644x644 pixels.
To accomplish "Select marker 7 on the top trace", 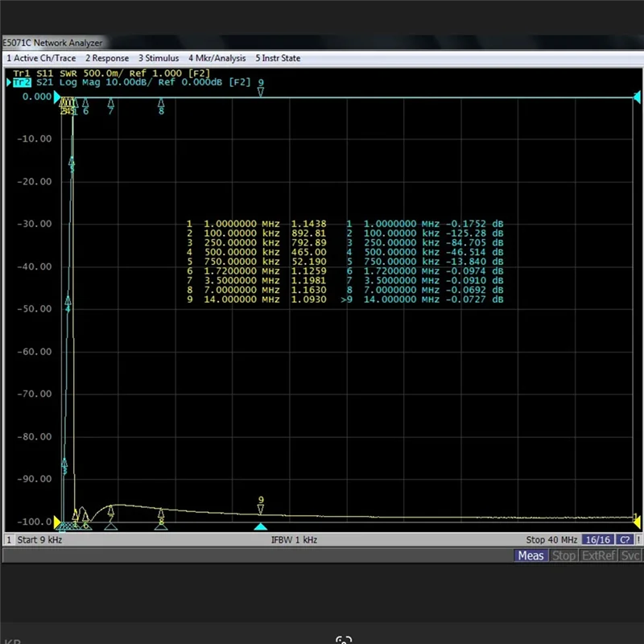I will coord(111,103).
